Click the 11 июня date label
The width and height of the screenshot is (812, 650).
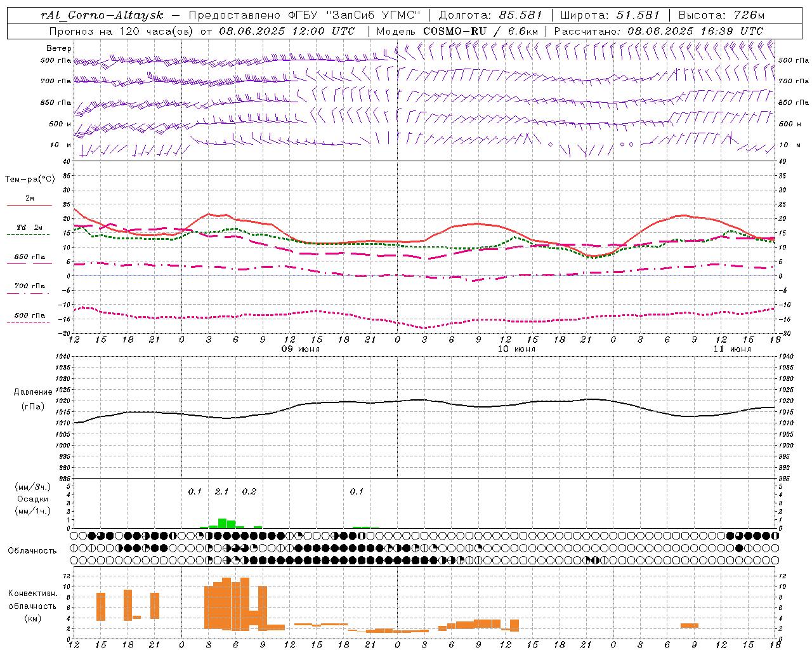[x=732, y=349]
